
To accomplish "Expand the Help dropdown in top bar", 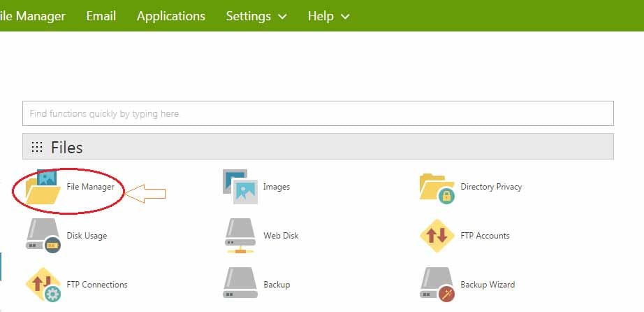I will coord(328,15).
